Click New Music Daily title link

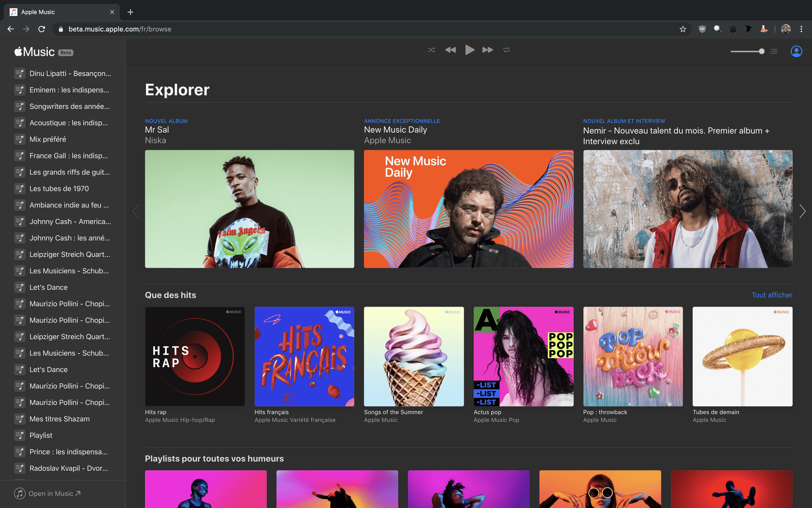tap(396, 130)
